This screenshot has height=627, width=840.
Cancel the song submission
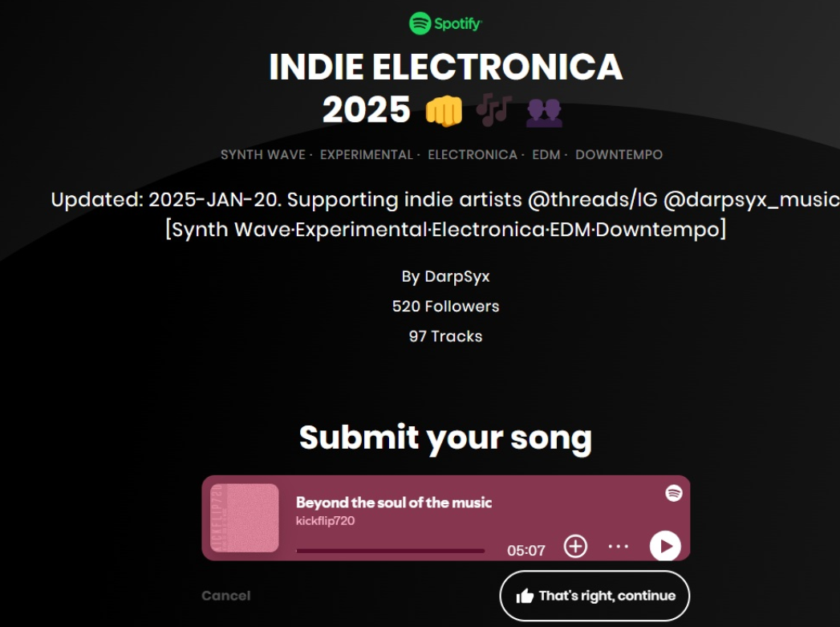pos(225,596)
